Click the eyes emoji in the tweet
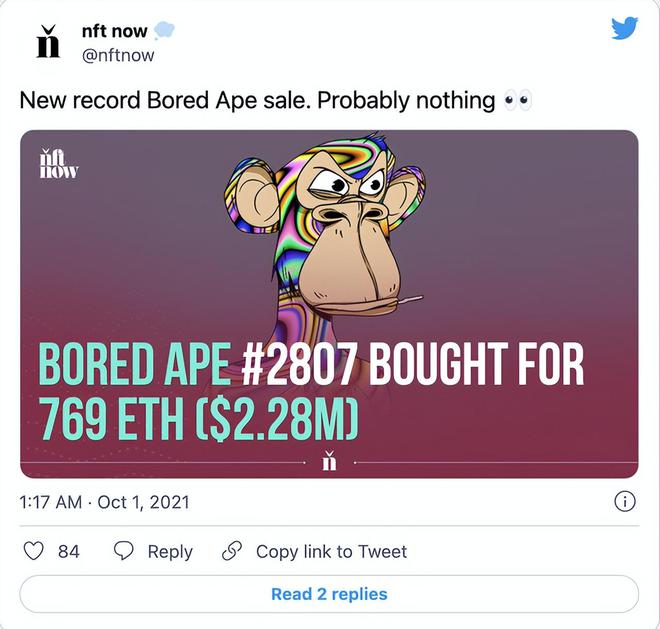Image resolution: width=660 pixels, height=629 pixels. click(x=518, y=100)
